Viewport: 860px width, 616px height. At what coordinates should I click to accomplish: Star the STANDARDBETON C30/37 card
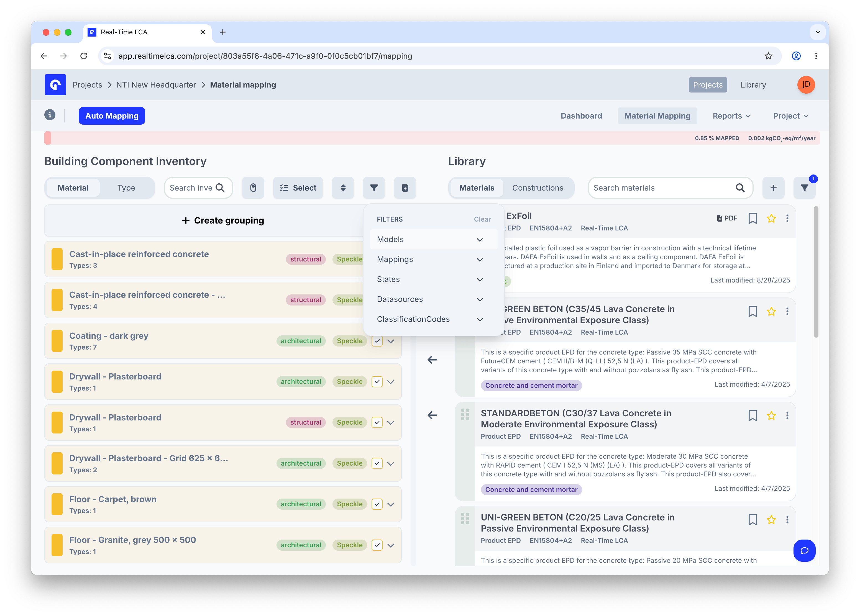point(771,416)
